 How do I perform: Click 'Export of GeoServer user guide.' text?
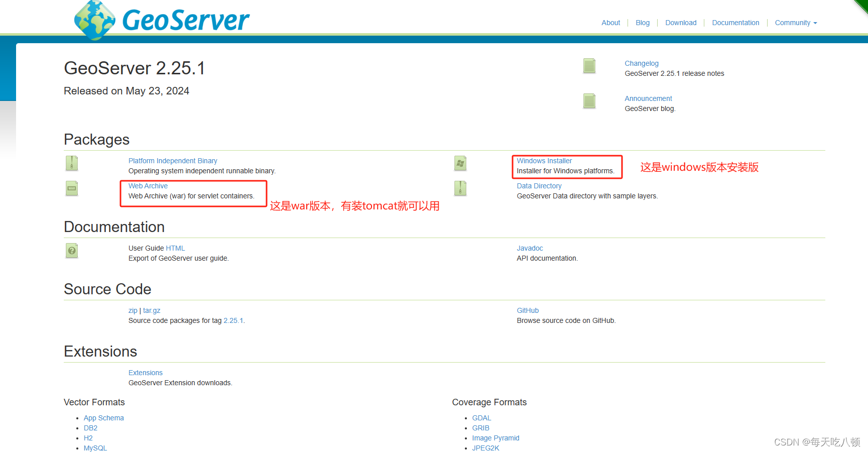179,258
